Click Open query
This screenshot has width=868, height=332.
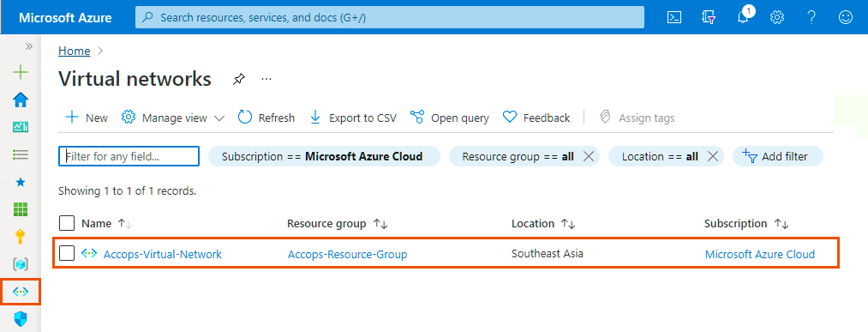tap(450, 118)
